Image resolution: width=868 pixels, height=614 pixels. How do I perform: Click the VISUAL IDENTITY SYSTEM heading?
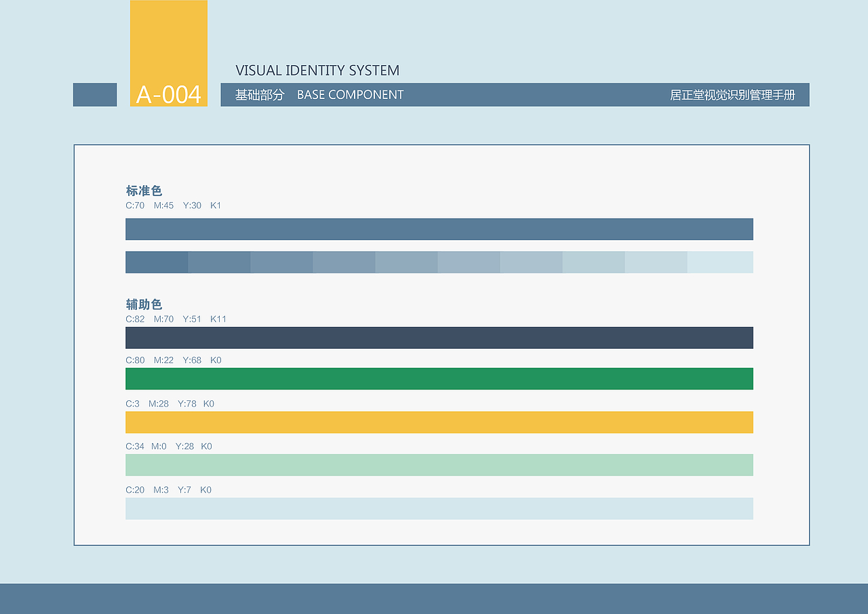317,71
